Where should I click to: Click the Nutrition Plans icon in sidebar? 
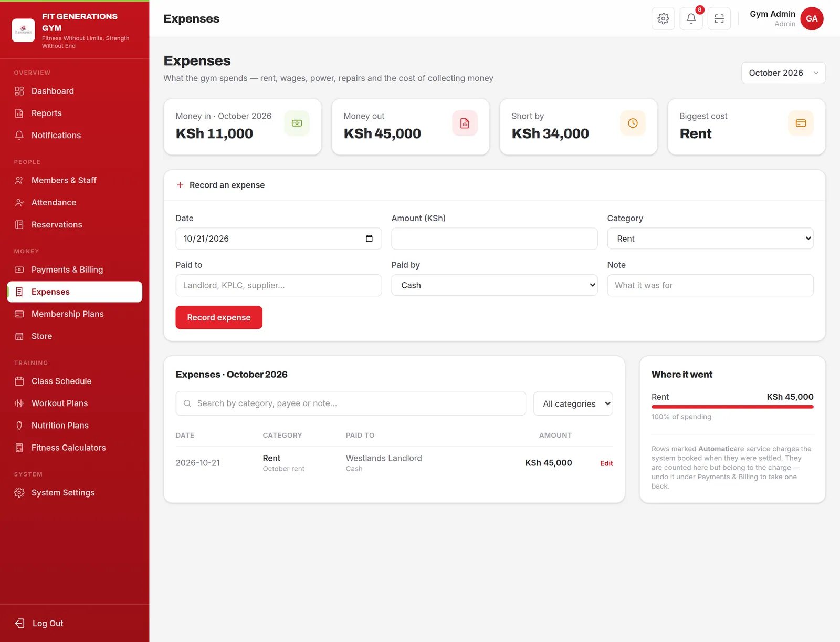tap(19, 426)
